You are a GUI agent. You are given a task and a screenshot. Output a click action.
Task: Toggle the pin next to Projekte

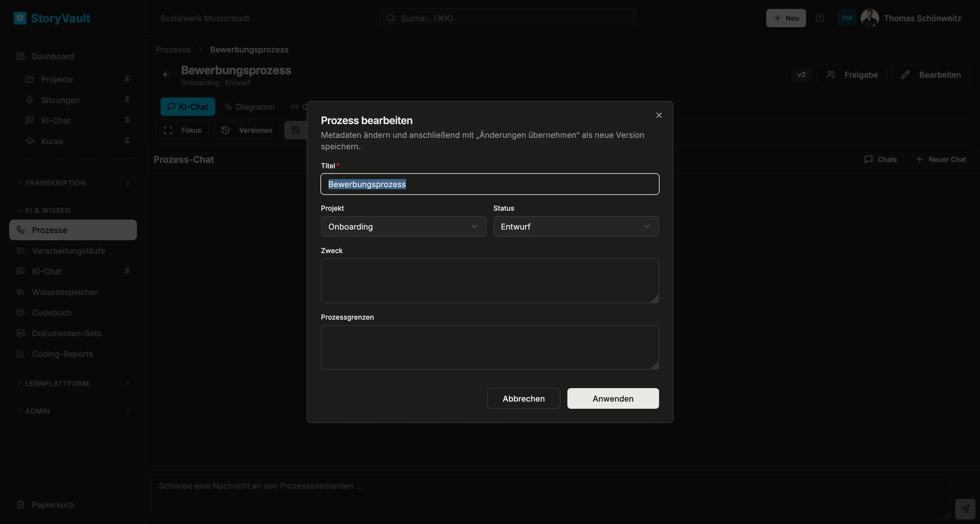tap(127, 79)
